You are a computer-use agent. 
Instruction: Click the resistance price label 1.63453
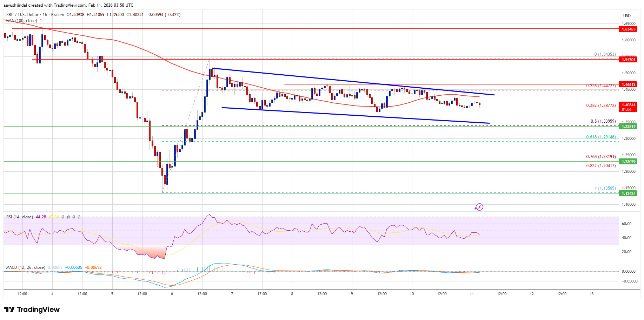[x=629, y=29]
